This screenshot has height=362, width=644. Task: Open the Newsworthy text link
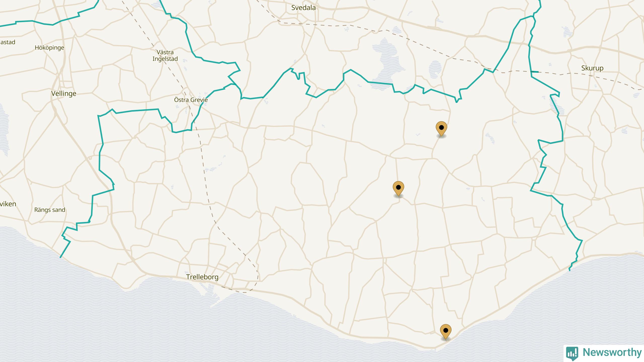click(x=612, y=352)
